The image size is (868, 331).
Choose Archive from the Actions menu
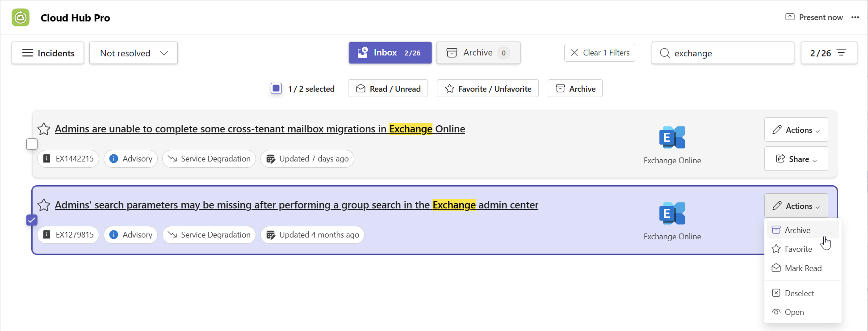pyautogui.click(x=803, y=230)
